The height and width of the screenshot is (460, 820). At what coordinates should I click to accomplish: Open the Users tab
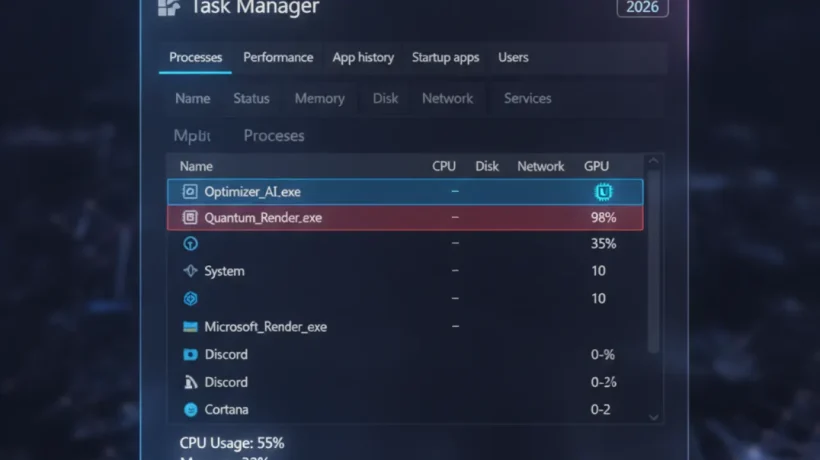(x=513, y=58)
